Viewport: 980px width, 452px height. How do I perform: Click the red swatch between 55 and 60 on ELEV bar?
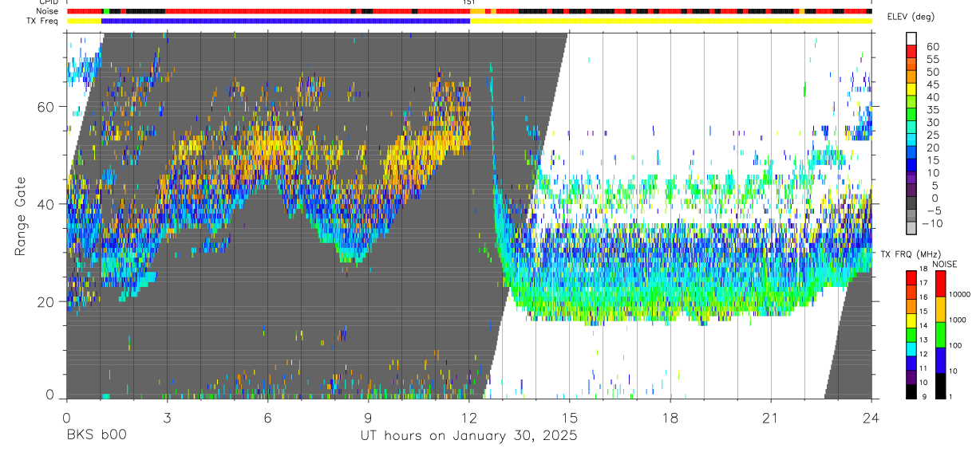[x=911, y=53]
